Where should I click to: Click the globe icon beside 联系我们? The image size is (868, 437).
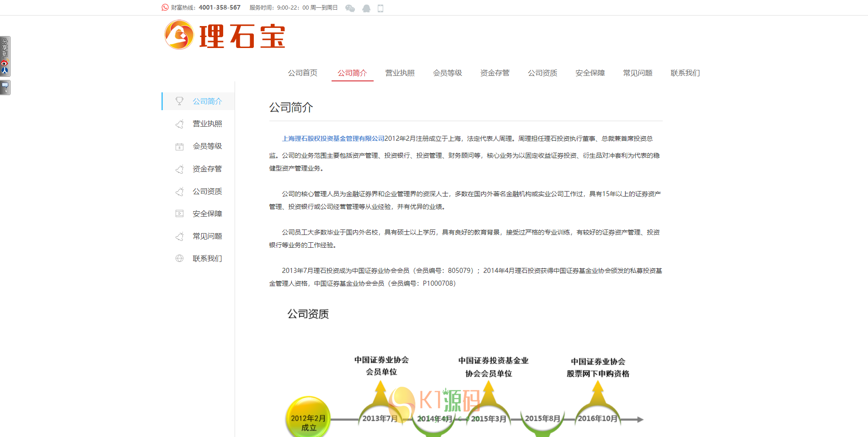180,258
